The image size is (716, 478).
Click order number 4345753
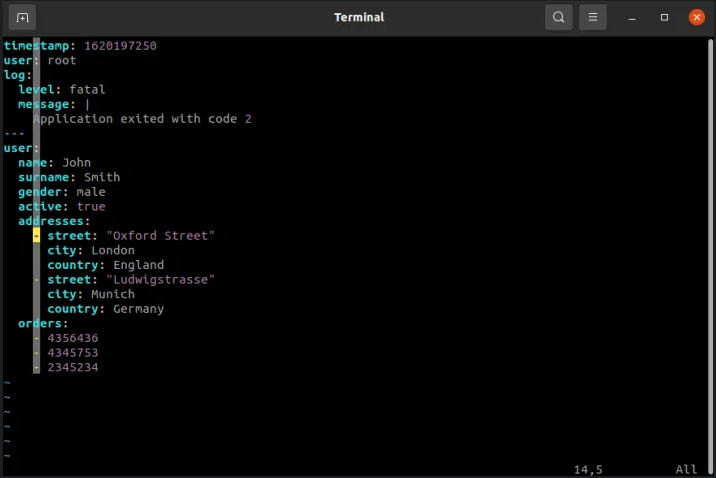(x=73, y=352)
